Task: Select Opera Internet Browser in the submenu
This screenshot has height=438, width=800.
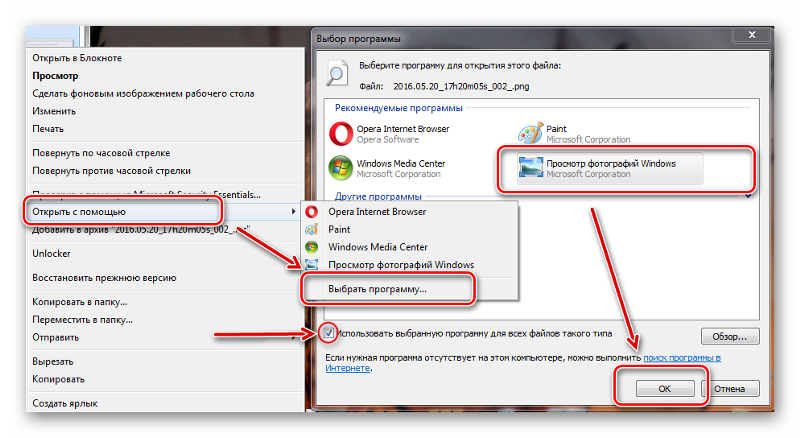Action: click(377, 211)
